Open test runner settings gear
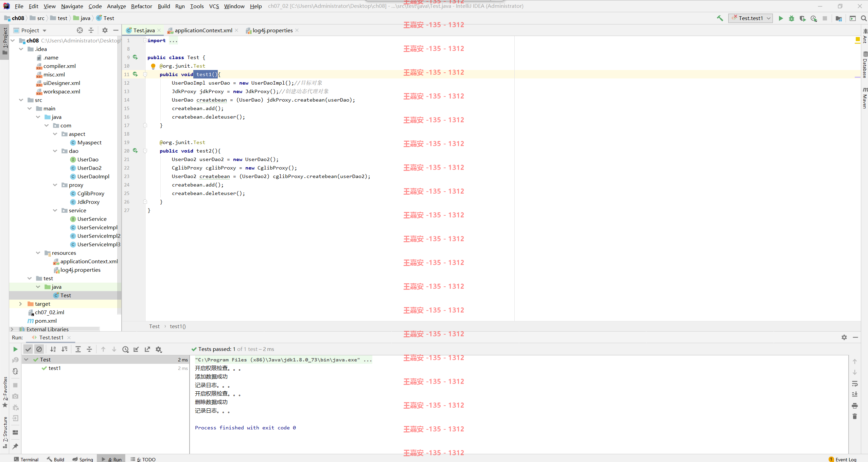 159,349
